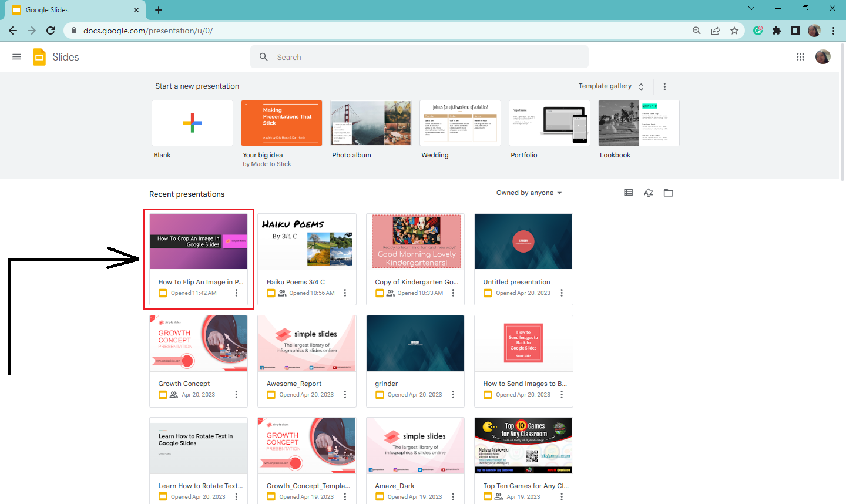
Task: Open the Owned by anyone filter dropdown
Action: pos(529,192)
